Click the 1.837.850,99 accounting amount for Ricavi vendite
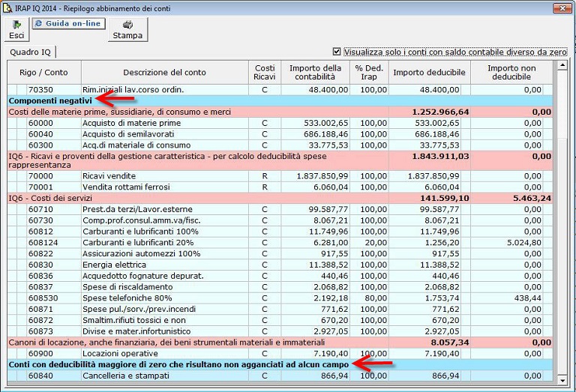The height and width of the screenshot is (392, 576). click(322, 176)
